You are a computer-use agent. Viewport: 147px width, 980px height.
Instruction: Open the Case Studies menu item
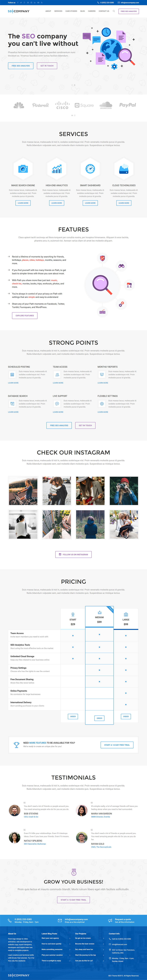tap(71, 11)
